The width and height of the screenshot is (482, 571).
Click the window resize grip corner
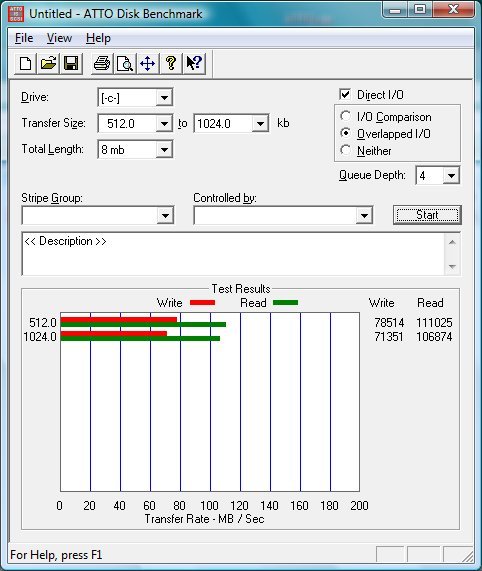pyautogui.click(x=467, y=556)
